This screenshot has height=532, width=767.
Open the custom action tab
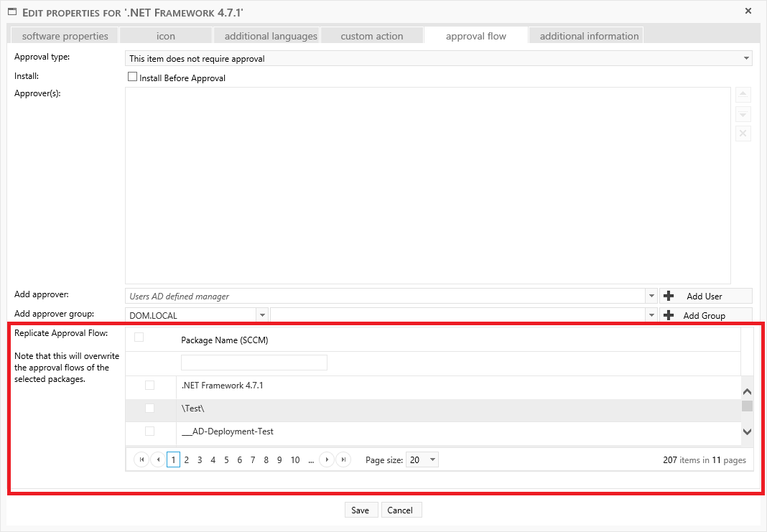371,36
